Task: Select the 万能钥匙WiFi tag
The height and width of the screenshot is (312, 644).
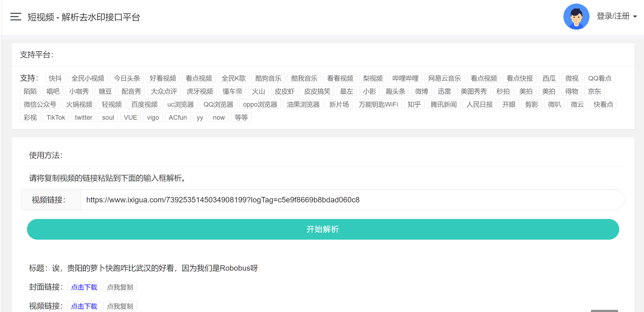Action: [379, 104]
